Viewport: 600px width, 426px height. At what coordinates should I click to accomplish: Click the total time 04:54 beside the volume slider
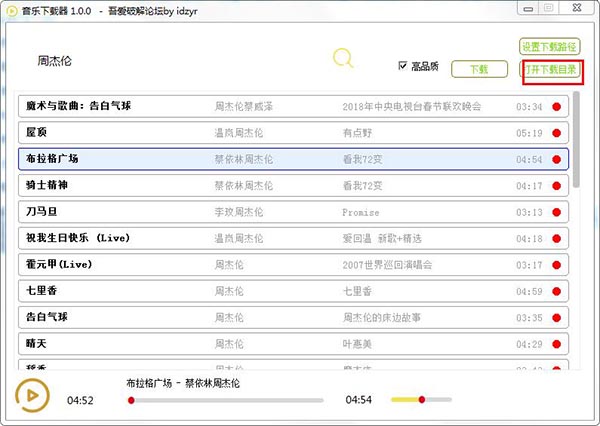point(359,400)
